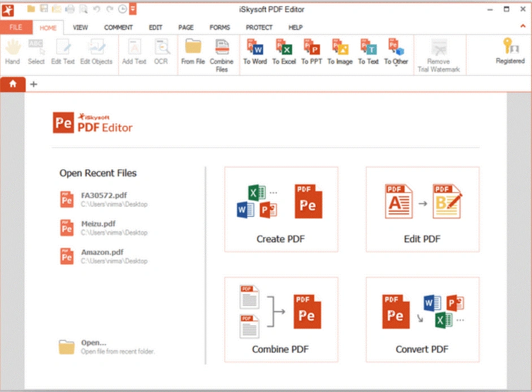The image size is (532, 392).
Task: Convert the PDF To Excel
Action: click(284, 52)
